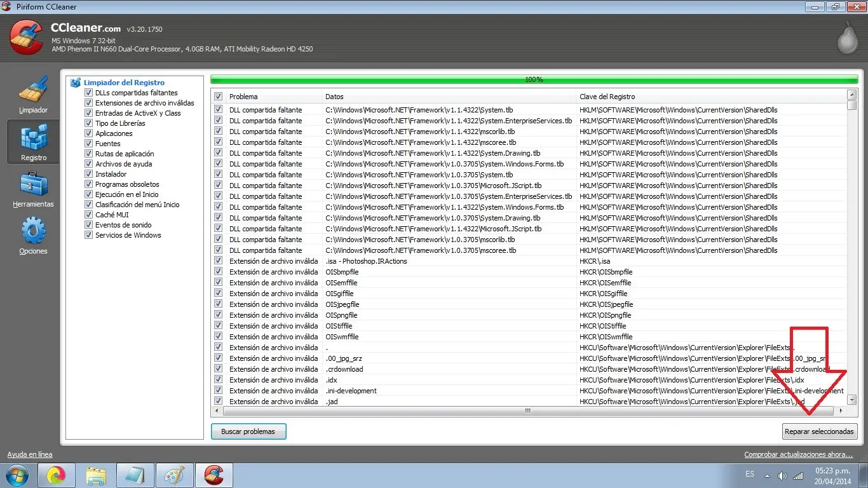Toggle the Fuentes checkbox
The image size is (868, 488).
[89, 144]
